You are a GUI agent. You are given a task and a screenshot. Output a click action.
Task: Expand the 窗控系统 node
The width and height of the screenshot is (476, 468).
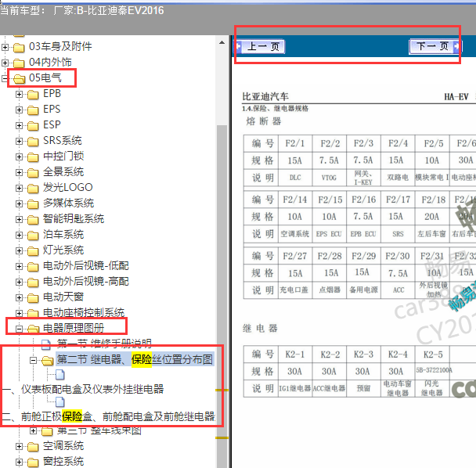tap(19, 463)
